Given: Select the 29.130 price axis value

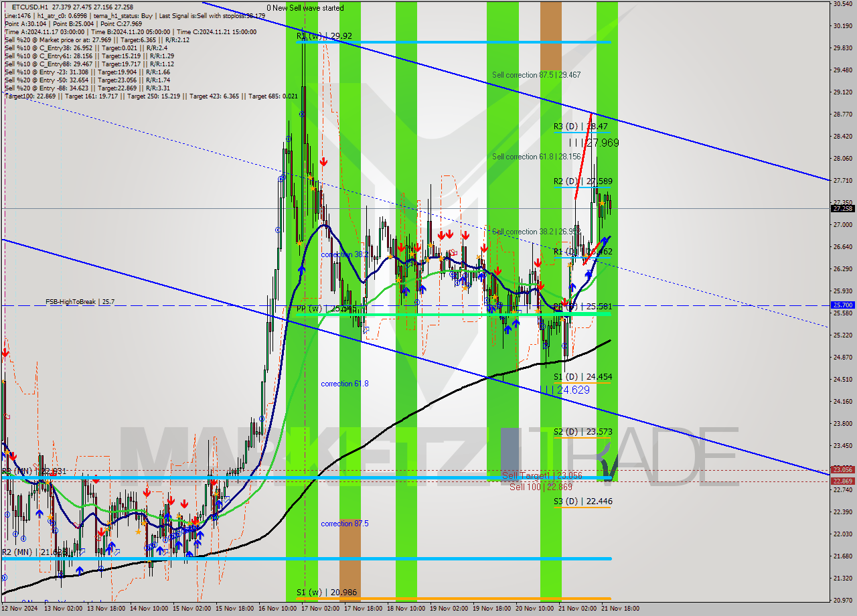Looking at the screenshot, I should (842, 92).
